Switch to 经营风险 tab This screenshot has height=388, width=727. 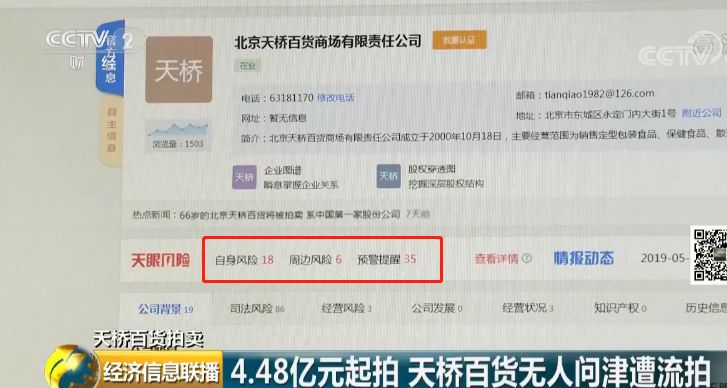346,308
